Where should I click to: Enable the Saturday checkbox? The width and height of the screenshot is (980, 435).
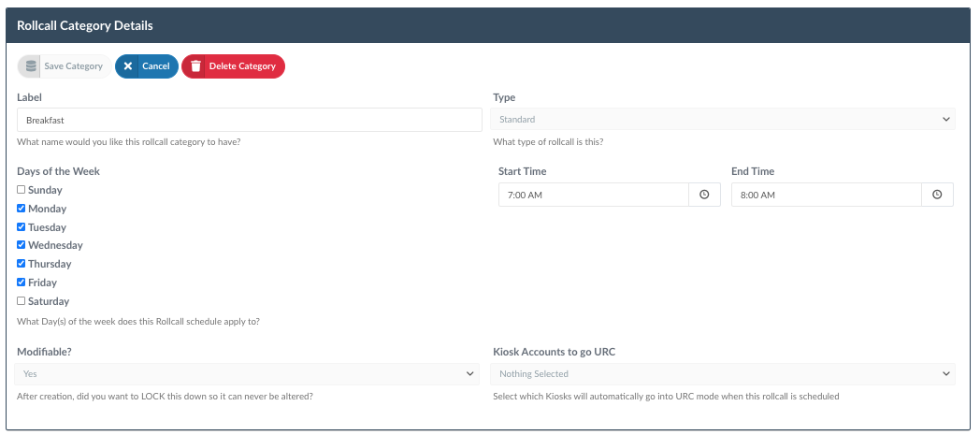[x=22, y=300]
